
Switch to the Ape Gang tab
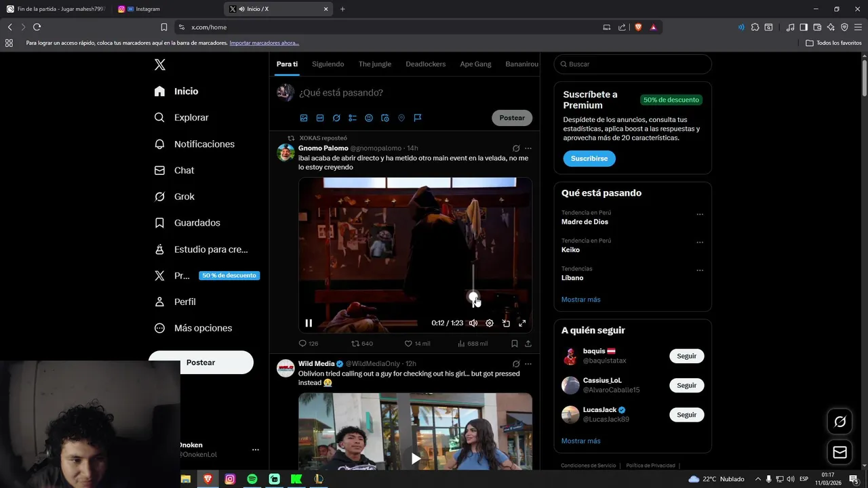(475, 64)
